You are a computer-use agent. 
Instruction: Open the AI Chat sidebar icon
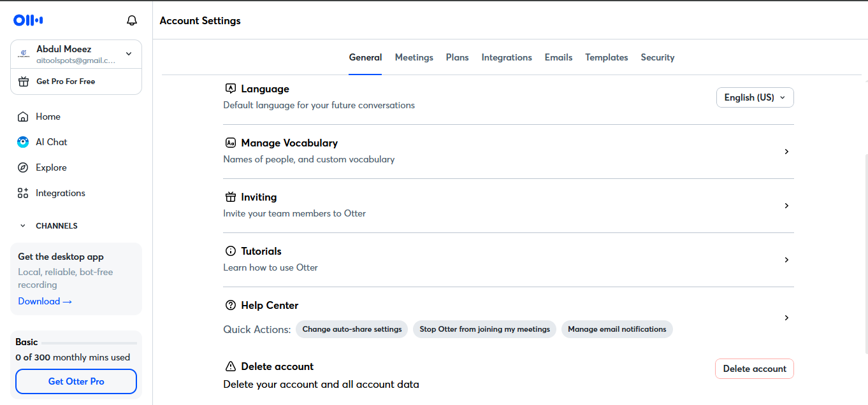pyautogui.click(x=23, y=142)
